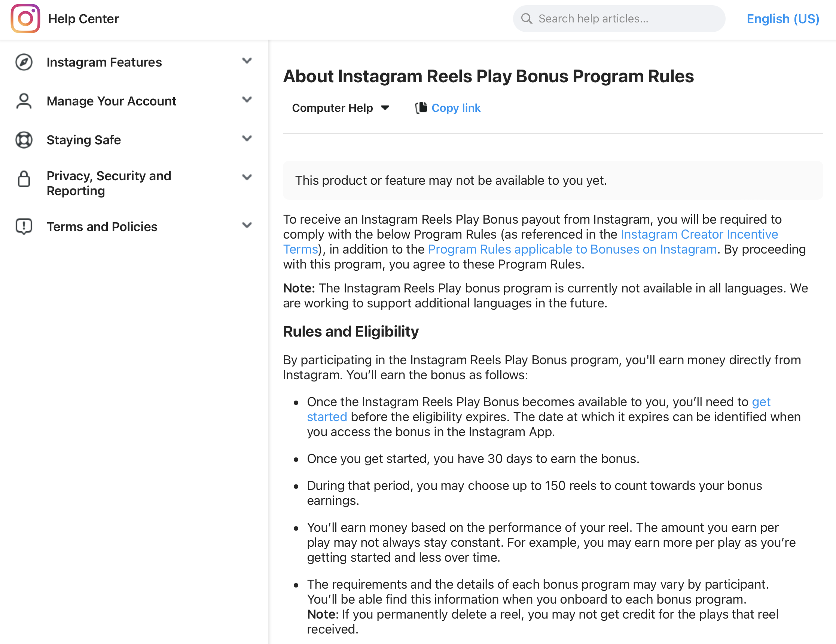Click the Instagram logo icon
This screenshot has width=836, height=644.
click(x=25, y=18)
